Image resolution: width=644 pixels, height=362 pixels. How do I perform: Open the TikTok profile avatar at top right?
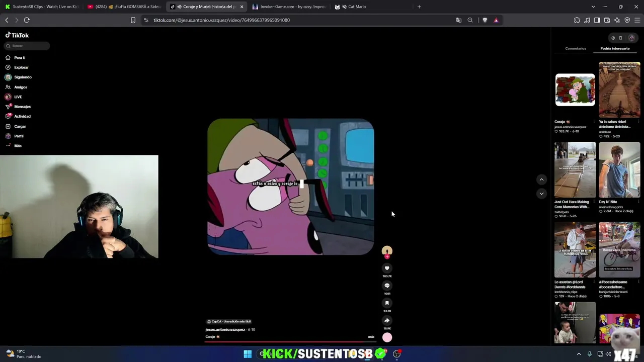click(x=631, y=38)
